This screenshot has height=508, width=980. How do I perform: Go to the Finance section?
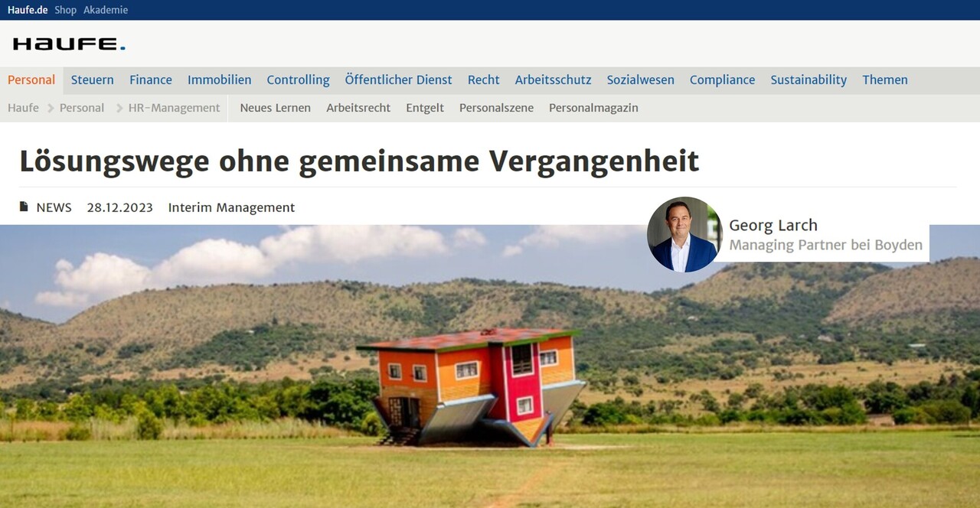tap(151, 80)
